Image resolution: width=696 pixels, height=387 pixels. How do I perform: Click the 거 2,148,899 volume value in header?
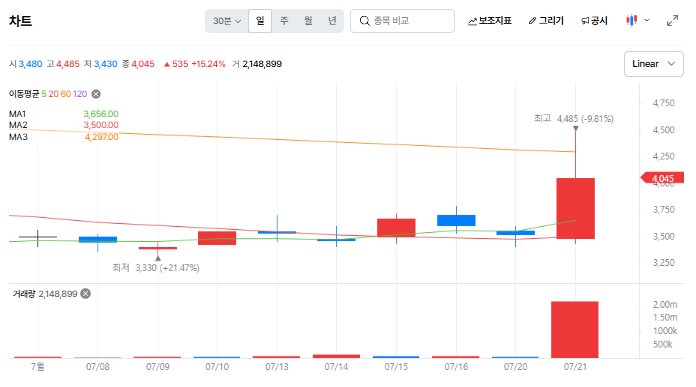[257, 64]
